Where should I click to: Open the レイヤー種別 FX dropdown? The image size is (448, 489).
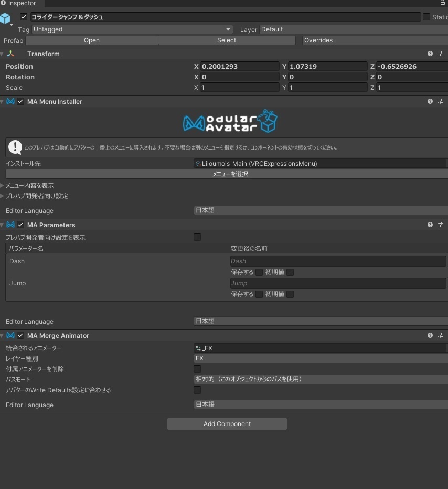tap(321, 358)
